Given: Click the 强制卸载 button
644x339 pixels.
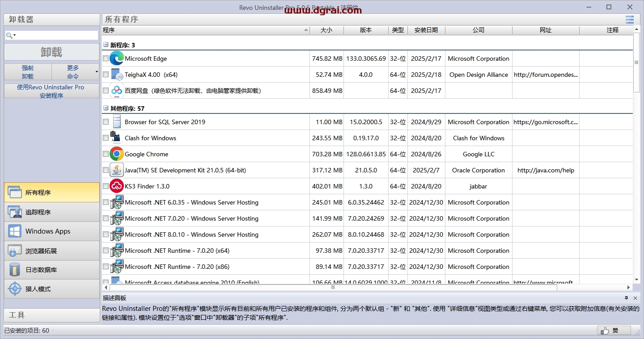Looking at the screenshot, I should (x=28, y=72).
